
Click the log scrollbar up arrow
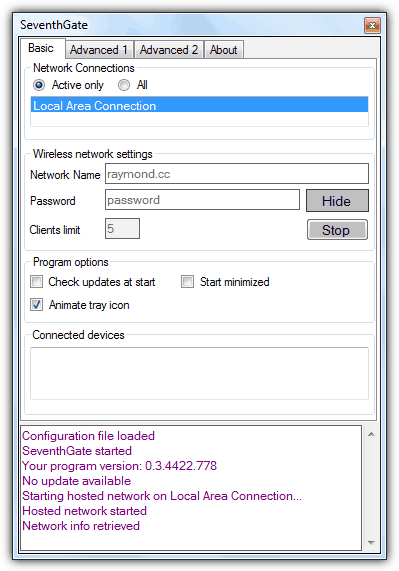(371, 434)
